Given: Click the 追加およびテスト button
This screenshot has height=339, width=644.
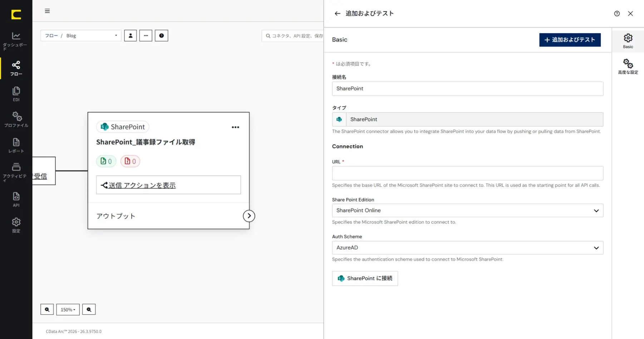Looking at the screenshot, I should pos(570,40).
